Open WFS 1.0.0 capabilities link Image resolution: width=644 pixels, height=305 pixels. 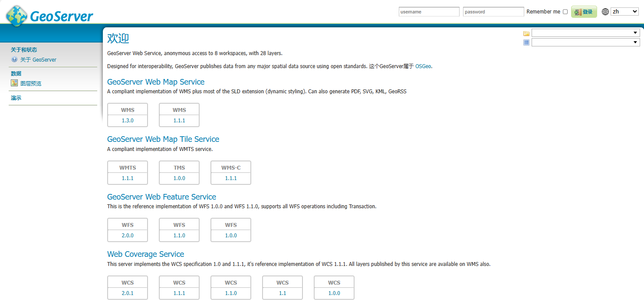[231, 235]
